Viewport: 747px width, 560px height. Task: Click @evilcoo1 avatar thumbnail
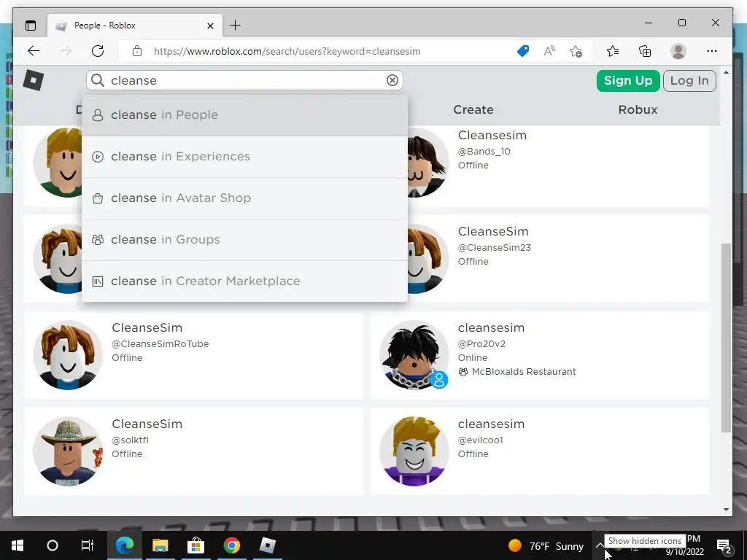tap(414, 451)
